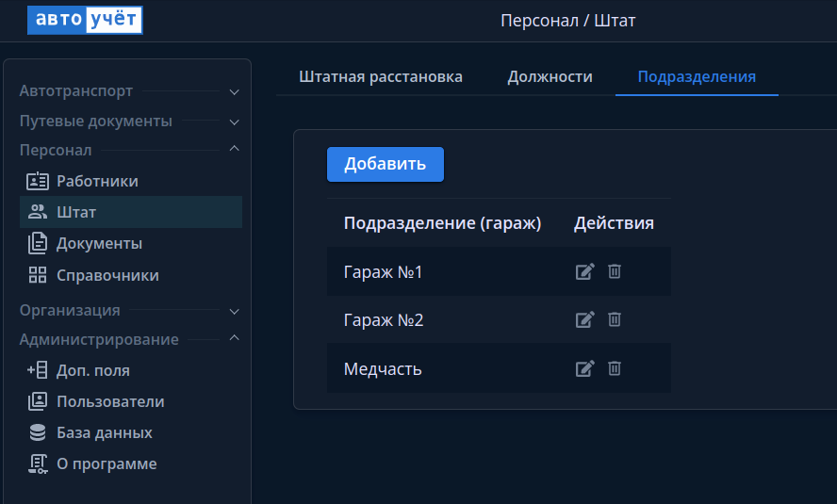Click the Работники ID card icon
This screenshot has height=504, width=837.
tap(38, 181)
